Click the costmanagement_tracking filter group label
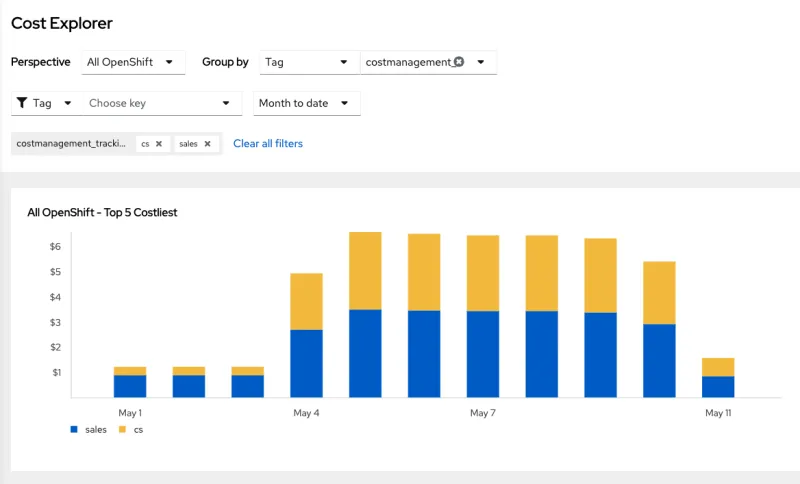 [x=71, y=144]
